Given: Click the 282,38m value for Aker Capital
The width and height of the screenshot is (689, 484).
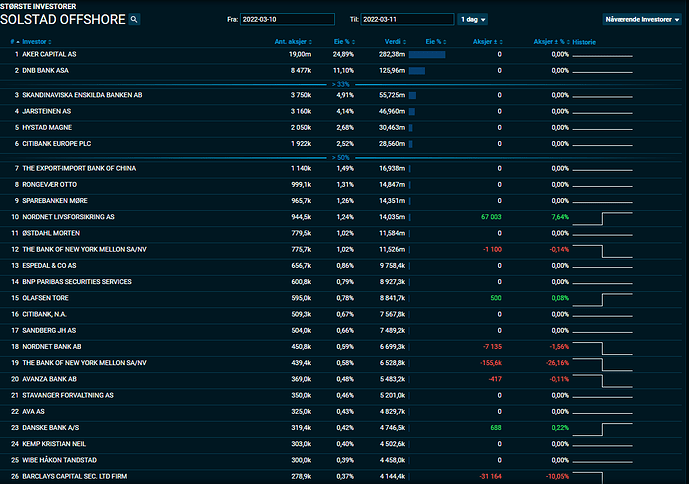Looking at the screenshot, I should [392, 54].
